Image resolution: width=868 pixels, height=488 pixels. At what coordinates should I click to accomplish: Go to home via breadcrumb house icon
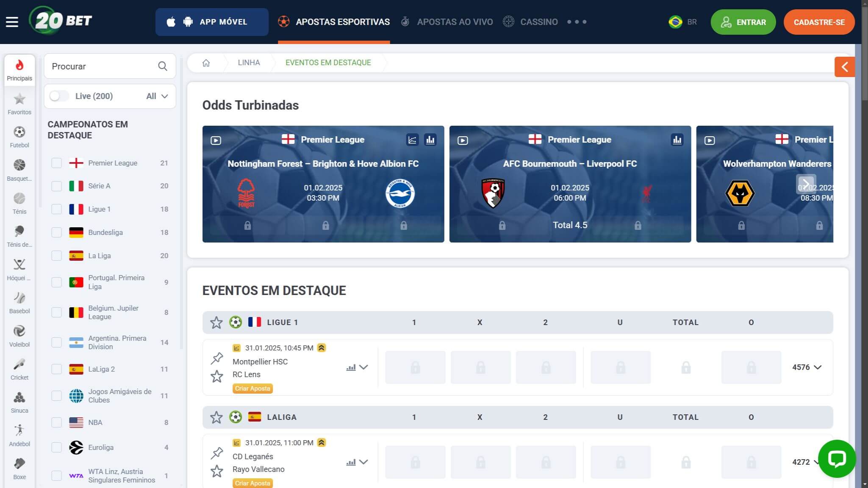pyautogui.click(x=206, y=63)
